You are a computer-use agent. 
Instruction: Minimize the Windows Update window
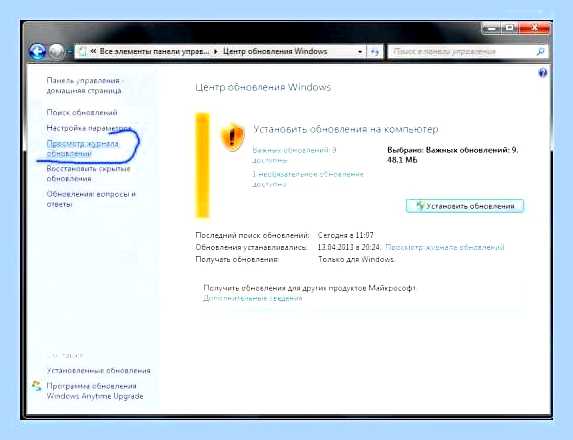click(x=492, y=28)
